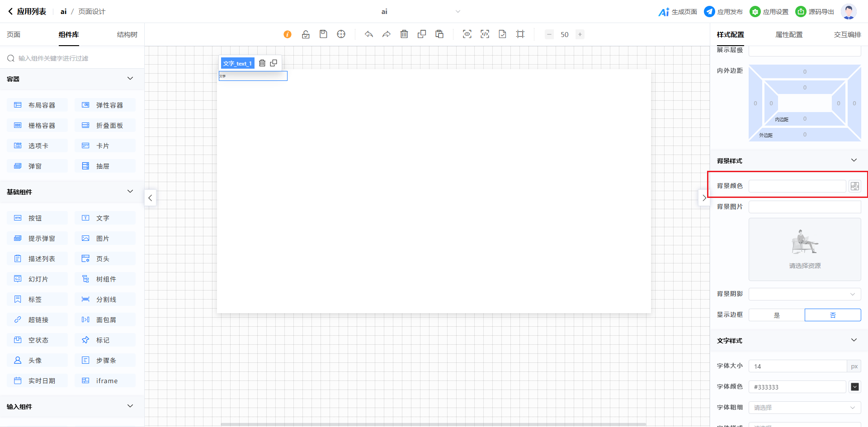This screenshot has width=868, height=427.
Task: Click the unlock icon in toolbar
Action: [x=306, y=34]
